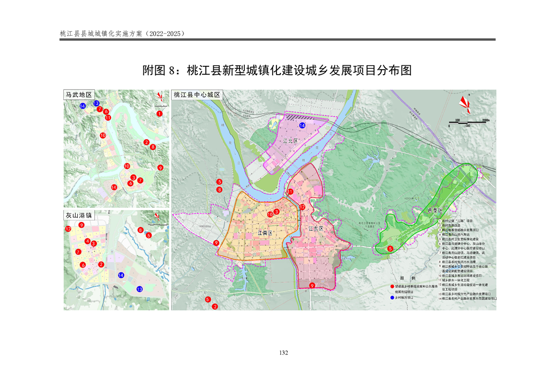Click the 马武地区 panel label

79,94
